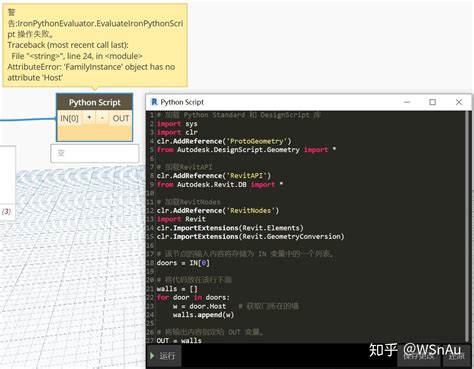
Task: Remove an input port with the - button
Action: point(102,118)
